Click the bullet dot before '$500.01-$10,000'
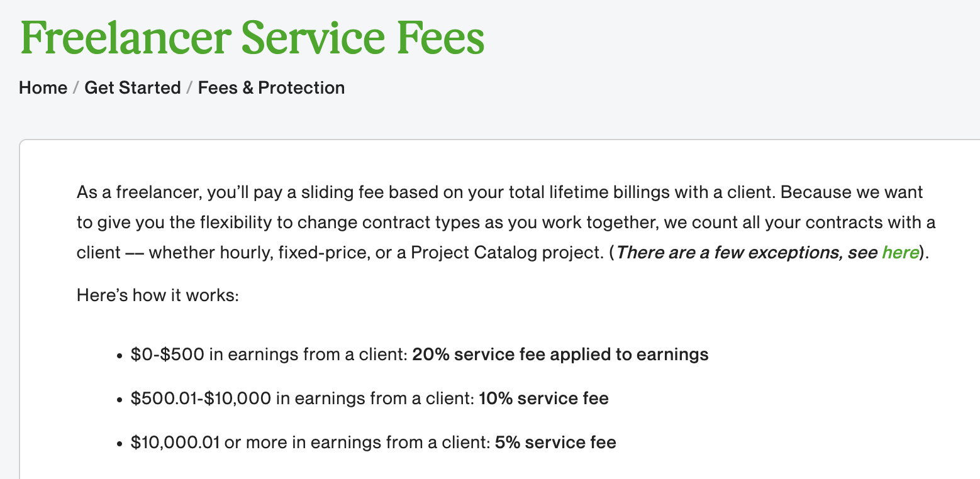 click(120, 400)
